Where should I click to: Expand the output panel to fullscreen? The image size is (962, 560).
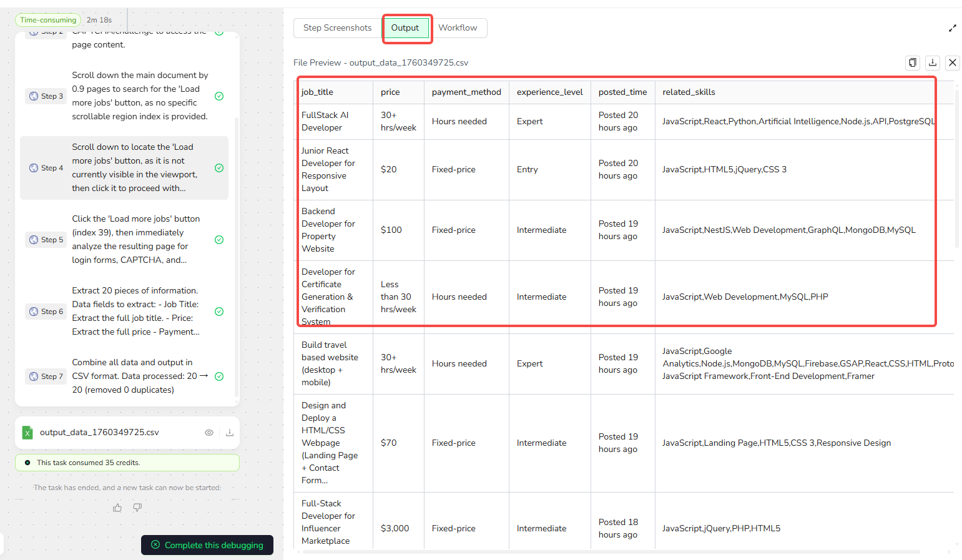click(953, 28)
